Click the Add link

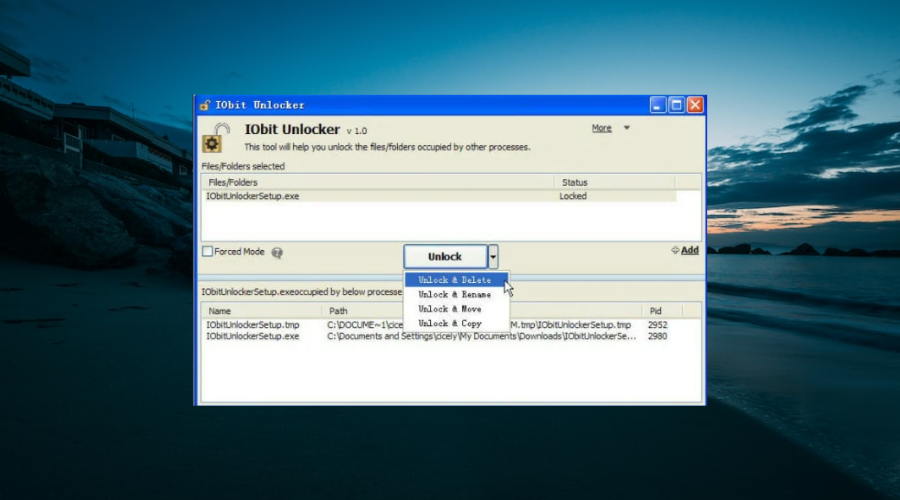click(x=689, y=250)
